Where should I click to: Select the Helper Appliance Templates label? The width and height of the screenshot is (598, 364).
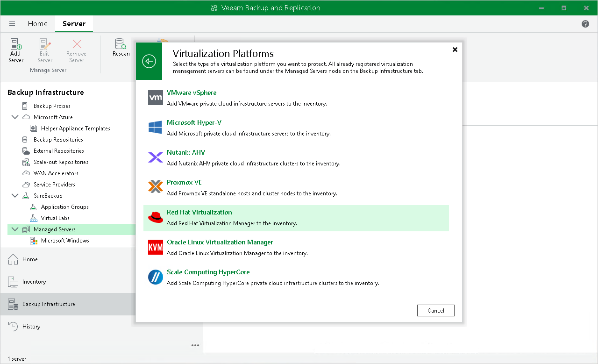tap(76, 128)
